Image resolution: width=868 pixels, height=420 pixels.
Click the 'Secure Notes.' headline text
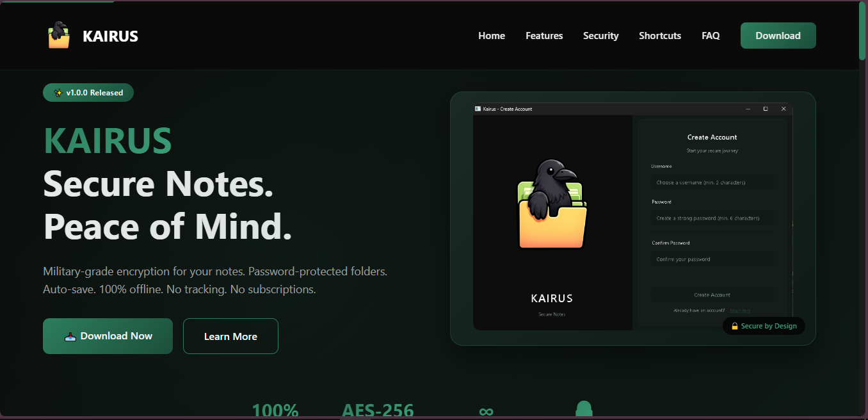tap(159, 184)
